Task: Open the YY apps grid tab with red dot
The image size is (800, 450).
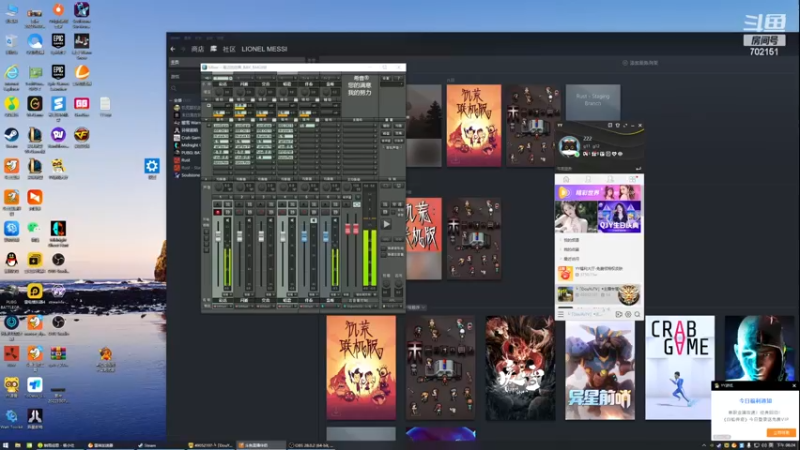Action: click(x=633, y=180)
